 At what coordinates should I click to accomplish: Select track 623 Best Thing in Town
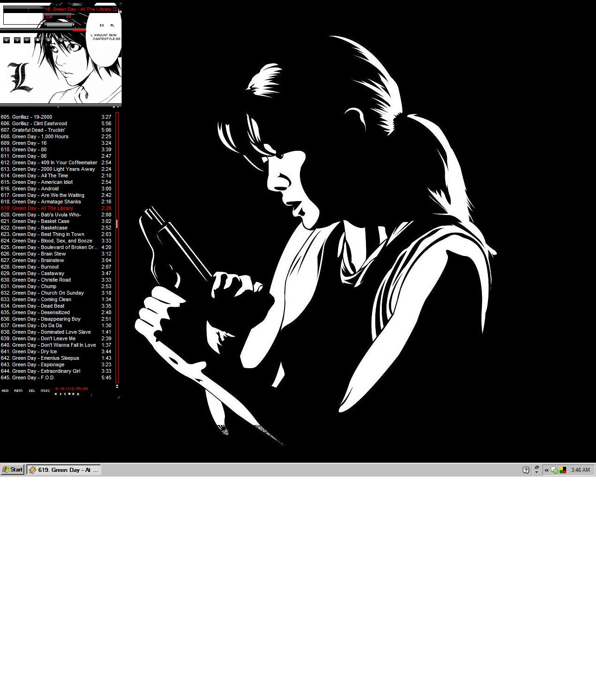pos(56,235)
